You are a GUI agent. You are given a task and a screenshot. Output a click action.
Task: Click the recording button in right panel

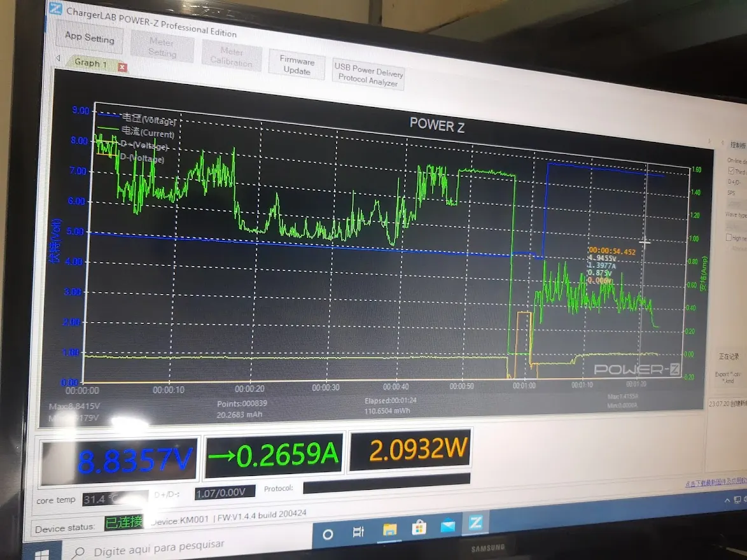click(x=729, y=356)
